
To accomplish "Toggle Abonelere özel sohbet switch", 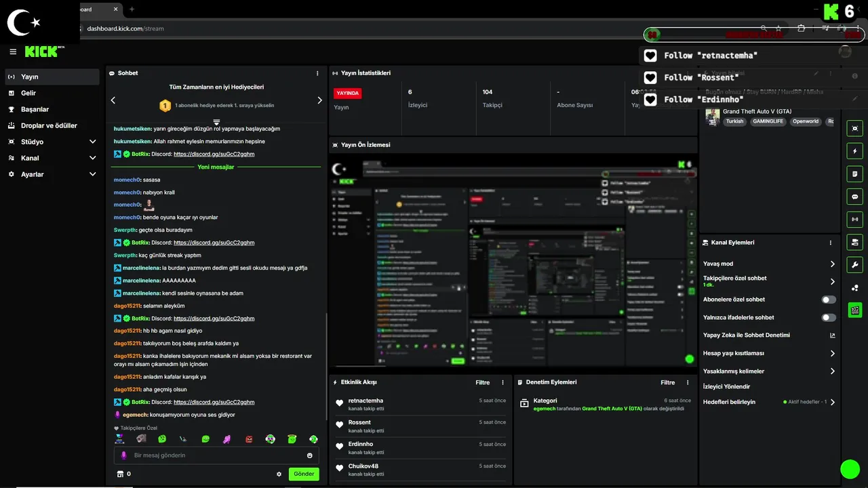I will click(x=829, y=300).
